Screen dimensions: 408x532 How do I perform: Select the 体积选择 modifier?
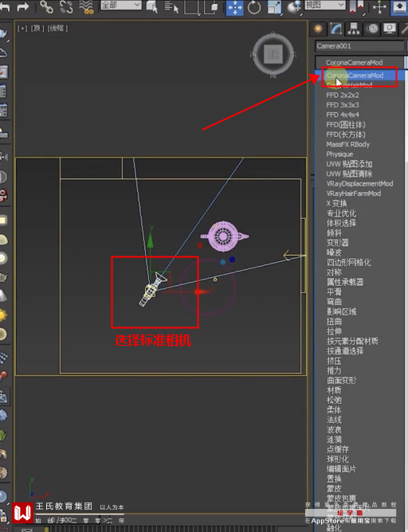tap(341, 223)
